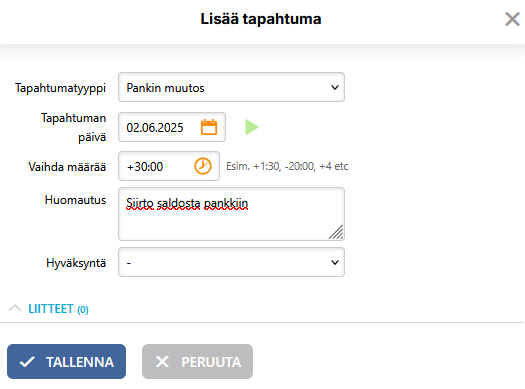Click the arrow of the Hyväksyntä combo box

coord(334,262)
